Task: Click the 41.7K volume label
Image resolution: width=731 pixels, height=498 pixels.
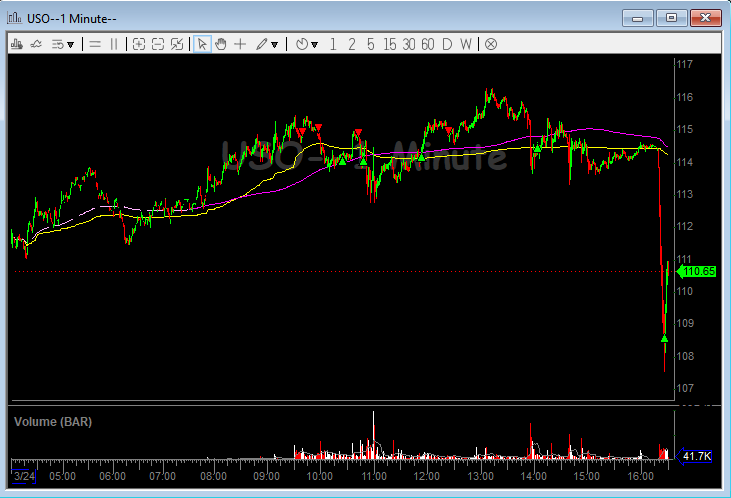Action: (x=694, y=456)
